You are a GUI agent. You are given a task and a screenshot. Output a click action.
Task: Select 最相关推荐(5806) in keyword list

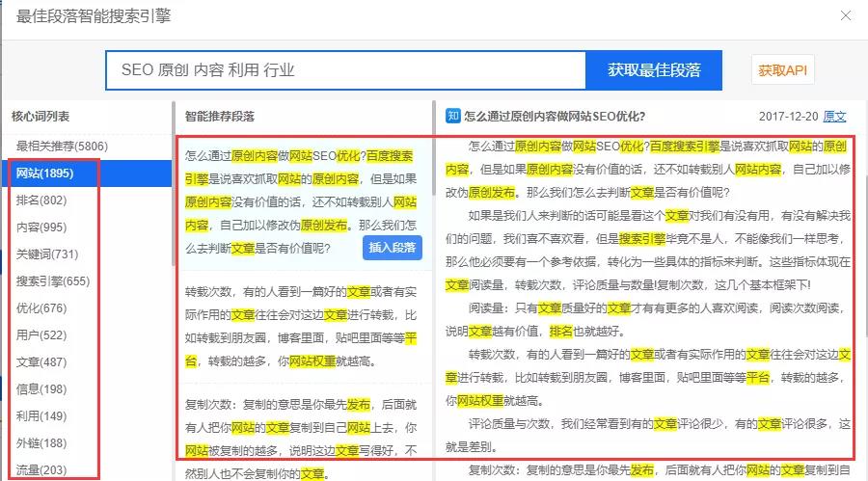click(62, 147)
